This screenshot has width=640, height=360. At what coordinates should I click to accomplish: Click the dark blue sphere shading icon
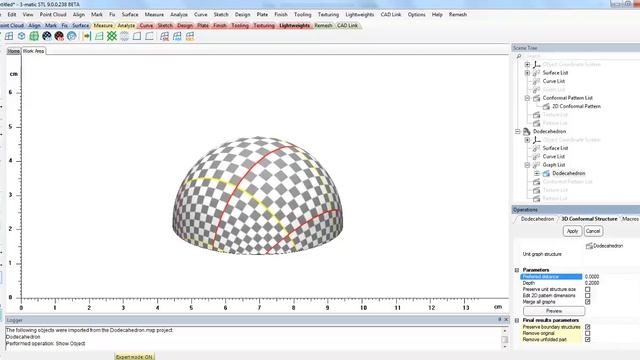coord(47,36)
